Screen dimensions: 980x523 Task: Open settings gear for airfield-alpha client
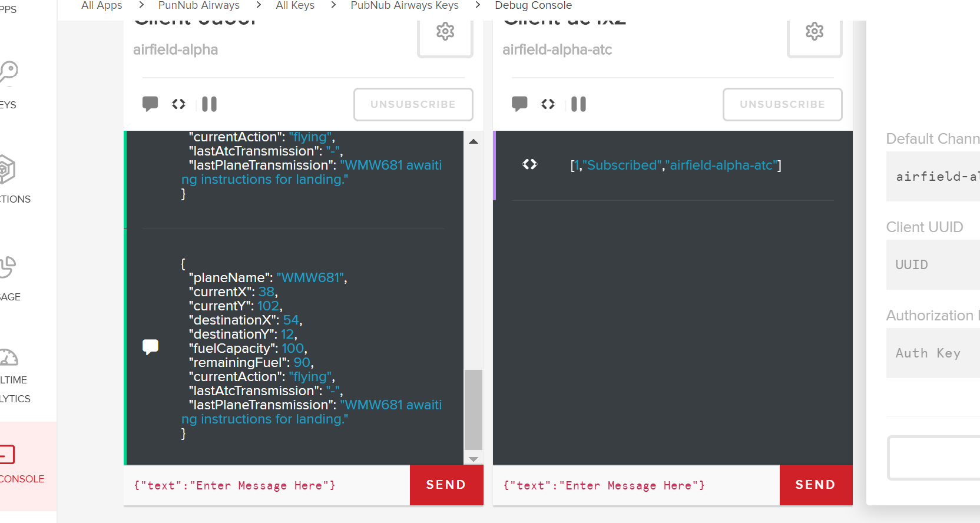tap(445, 32)
